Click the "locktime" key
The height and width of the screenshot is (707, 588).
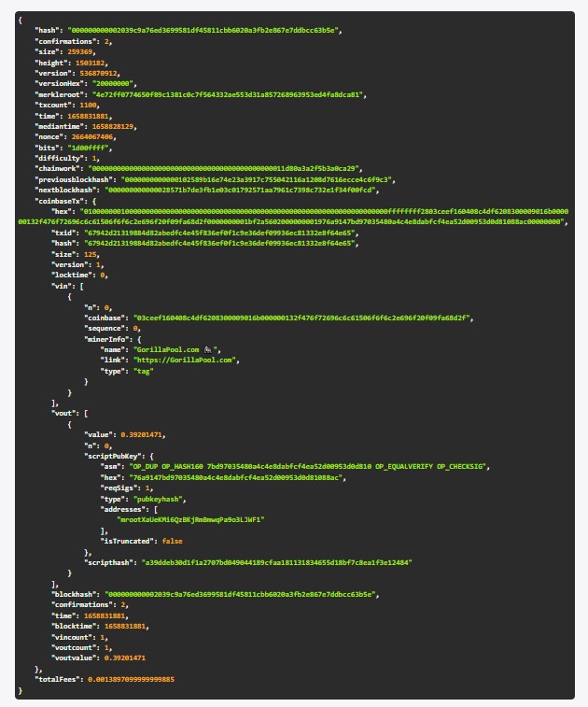(71, 275)
